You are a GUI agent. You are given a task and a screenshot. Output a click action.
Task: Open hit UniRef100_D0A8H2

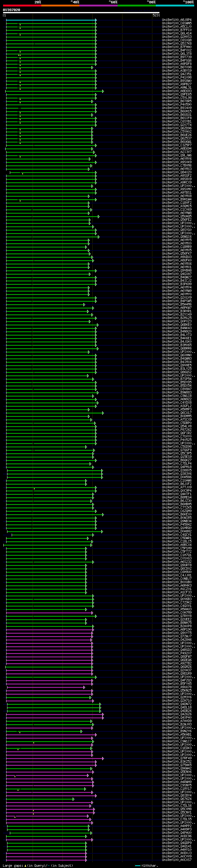point(177,531)
